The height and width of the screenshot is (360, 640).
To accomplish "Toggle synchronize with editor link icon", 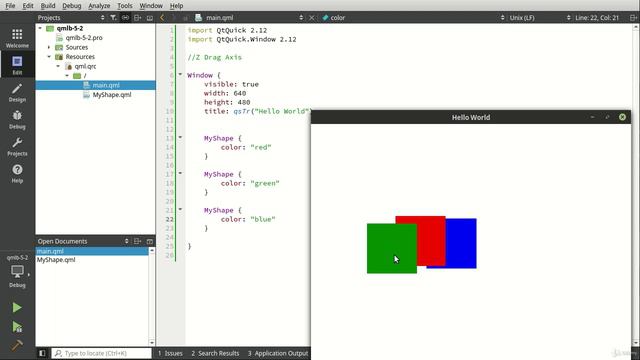I will pyautogui.click(x=125, y=18).
